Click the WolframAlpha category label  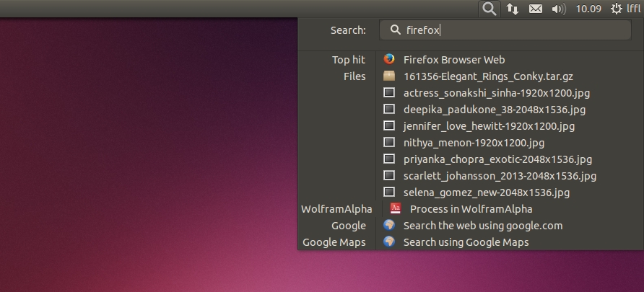(x=336, y=209)
